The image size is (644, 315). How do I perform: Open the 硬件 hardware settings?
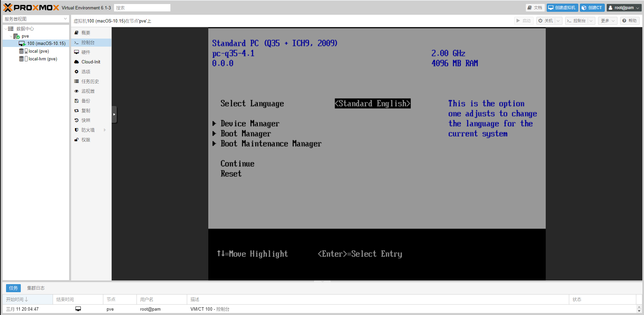[86, 52]
